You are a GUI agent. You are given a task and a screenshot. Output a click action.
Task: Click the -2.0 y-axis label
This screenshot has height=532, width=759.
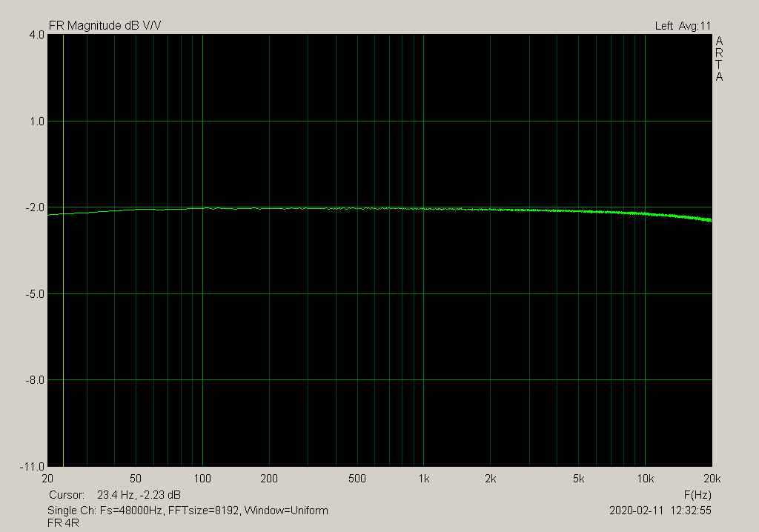pyautogui.click(x=35, y=207)
